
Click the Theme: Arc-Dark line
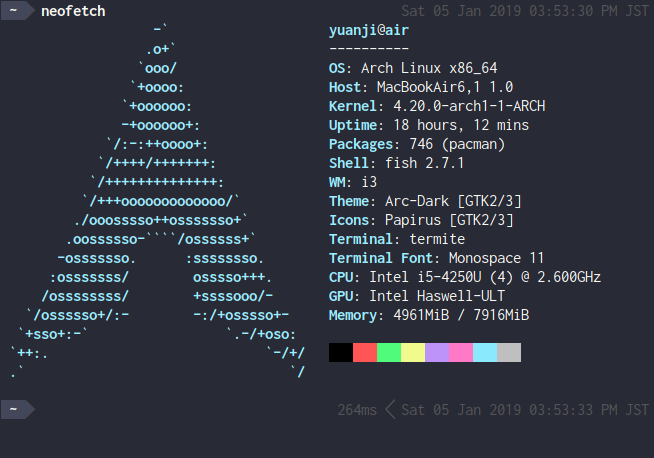tap(425, 201)
